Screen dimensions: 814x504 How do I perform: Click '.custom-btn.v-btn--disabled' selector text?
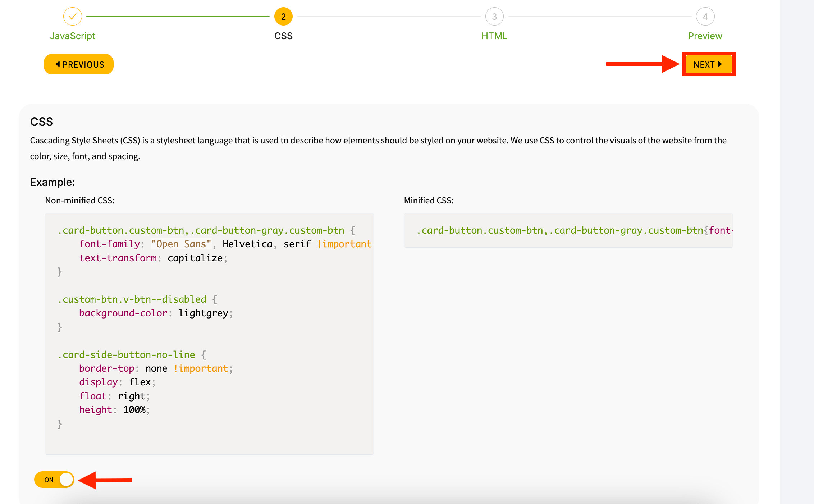tap(132, 299)
